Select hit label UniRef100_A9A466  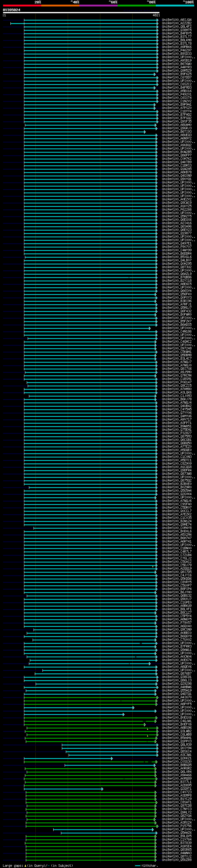coord(177,775)
